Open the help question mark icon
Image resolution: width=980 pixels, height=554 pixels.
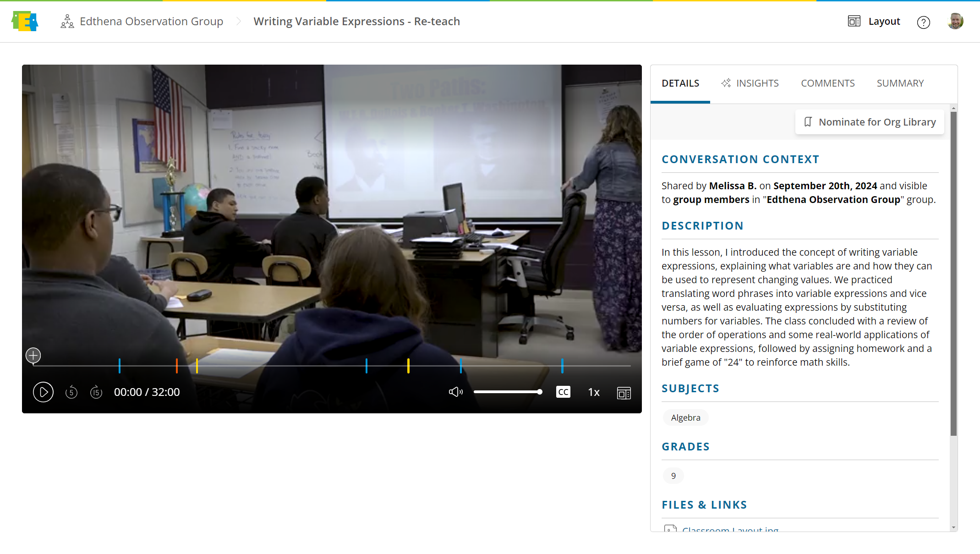click(923, 22)
